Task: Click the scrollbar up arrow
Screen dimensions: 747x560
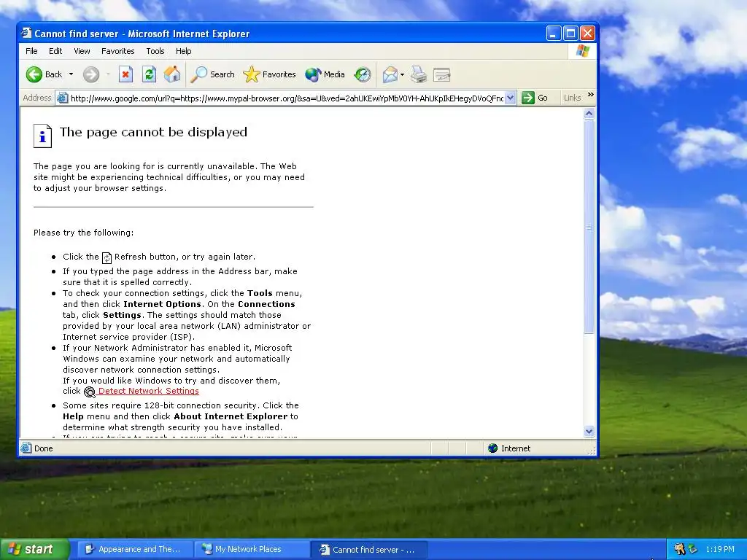Action: point(589,113)
